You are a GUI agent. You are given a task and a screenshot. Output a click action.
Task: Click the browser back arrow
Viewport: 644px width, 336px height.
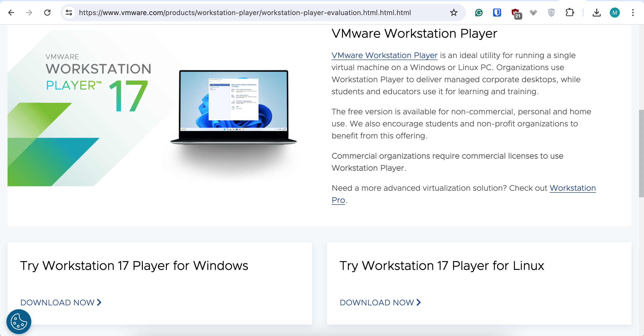(11, 13)
